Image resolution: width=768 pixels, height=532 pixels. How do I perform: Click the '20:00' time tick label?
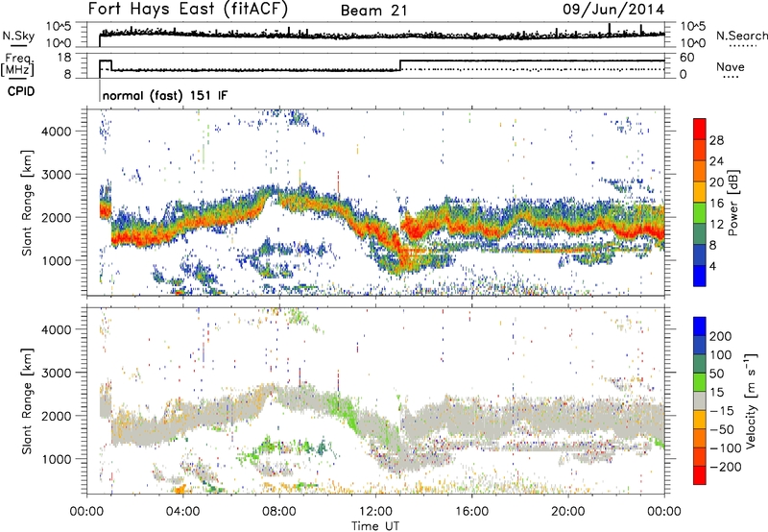[568, 512]
